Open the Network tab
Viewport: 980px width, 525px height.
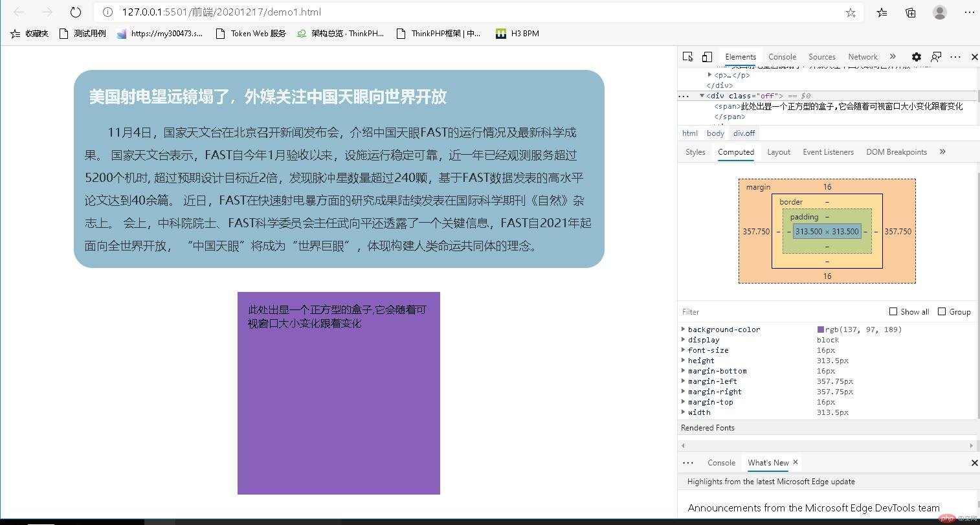coord(863,57)
